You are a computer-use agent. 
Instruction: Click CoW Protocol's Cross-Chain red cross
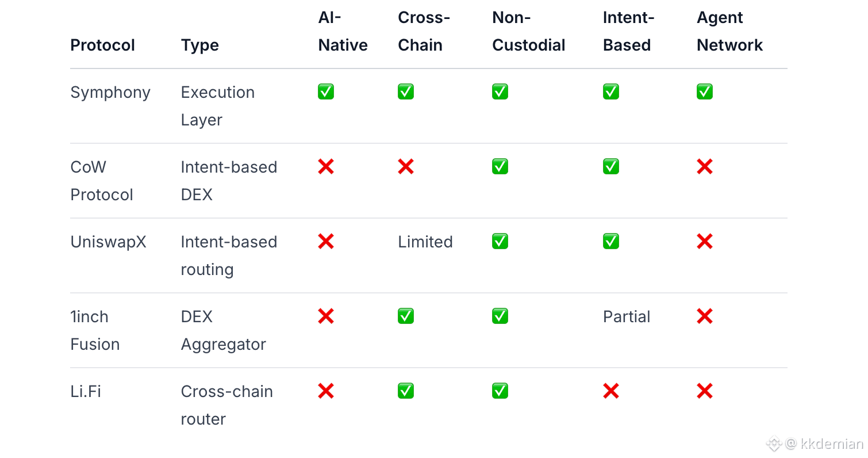406,167
